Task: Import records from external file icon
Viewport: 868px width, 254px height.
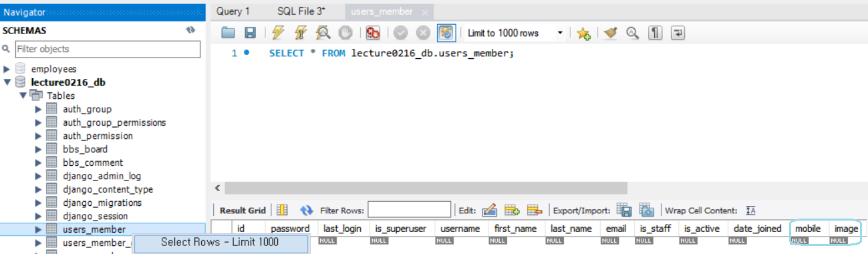Action: coord(646,210)
